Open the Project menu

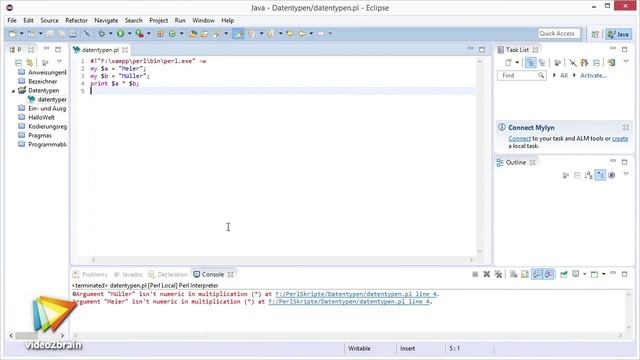[x=158, y=20]
